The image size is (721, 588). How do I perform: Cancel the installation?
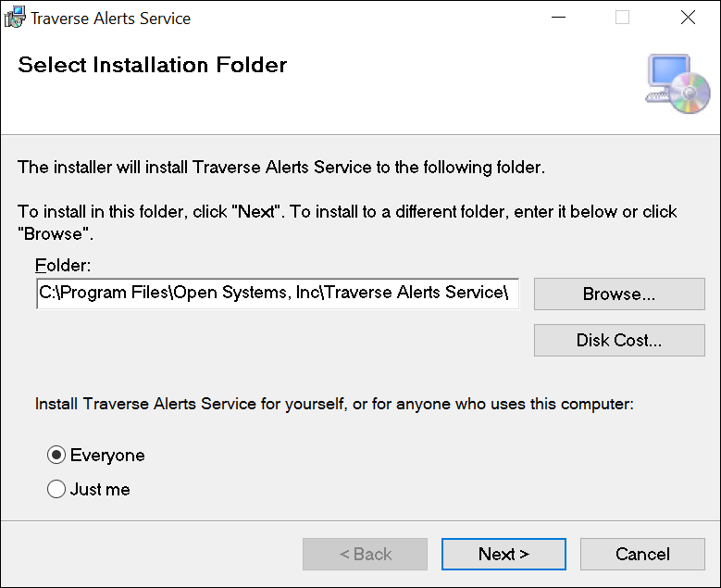click(642, 555)
